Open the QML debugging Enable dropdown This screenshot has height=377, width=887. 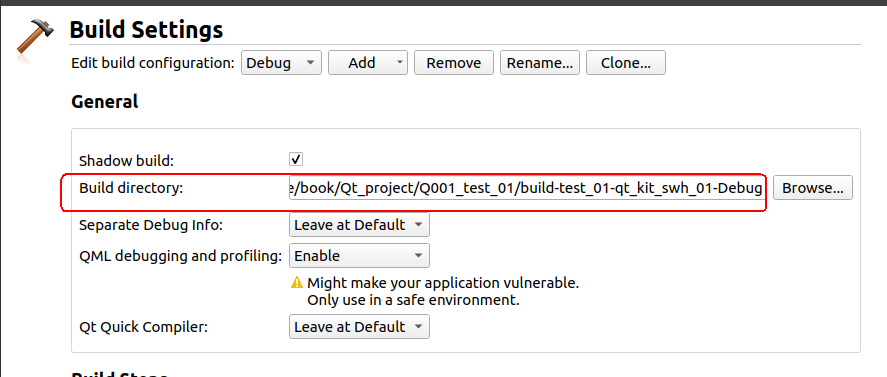pyautogui.click(x=359, y=256)
